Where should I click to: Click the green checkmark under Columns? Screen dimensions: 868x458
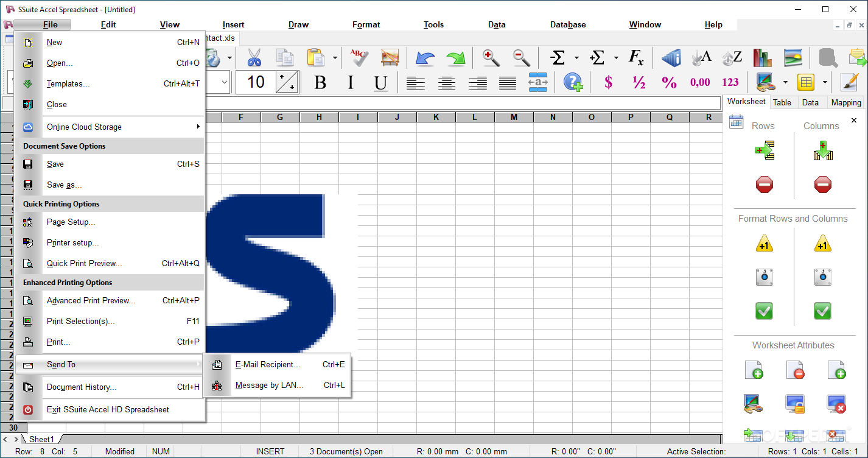pos(823,311)
